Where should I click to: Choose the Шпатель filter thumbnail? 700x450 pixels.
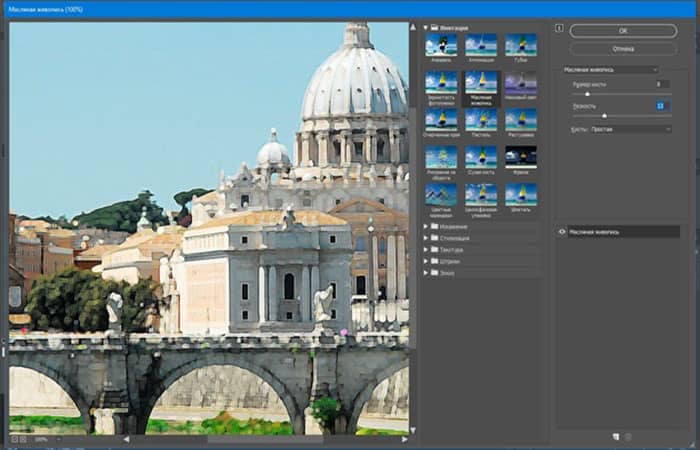coord(521,195)
